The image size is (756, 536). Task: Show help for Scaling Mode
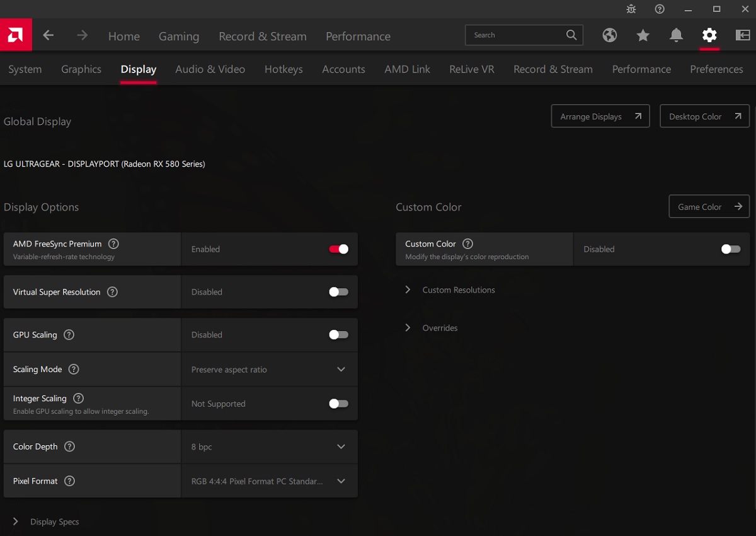point(74,370)
